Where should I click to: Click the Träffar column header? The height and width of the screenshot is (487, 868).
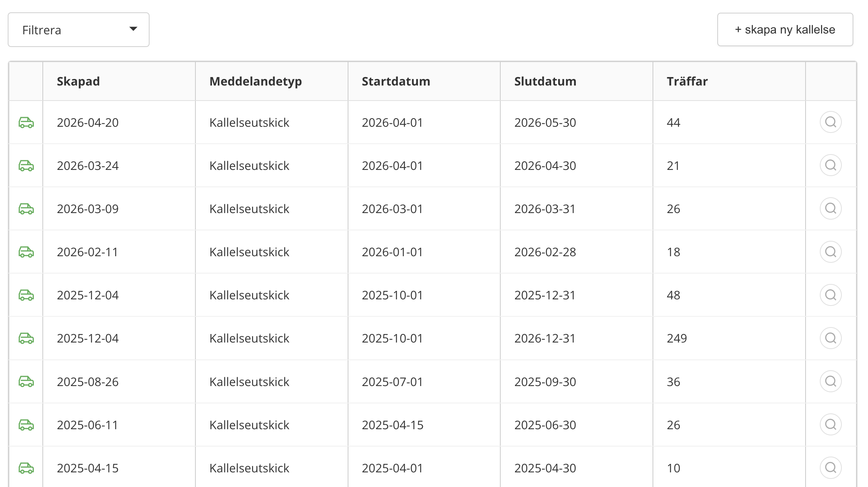coord(687,81)
